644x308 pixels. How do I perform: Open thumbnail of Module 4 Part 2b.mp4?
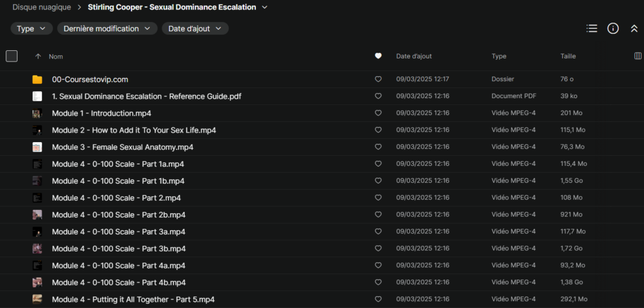[x=37, y=214]
